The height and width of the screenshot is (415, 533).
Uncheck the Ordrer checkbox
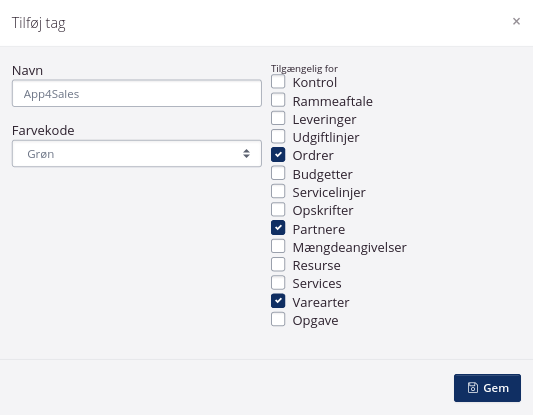(278, 155)
